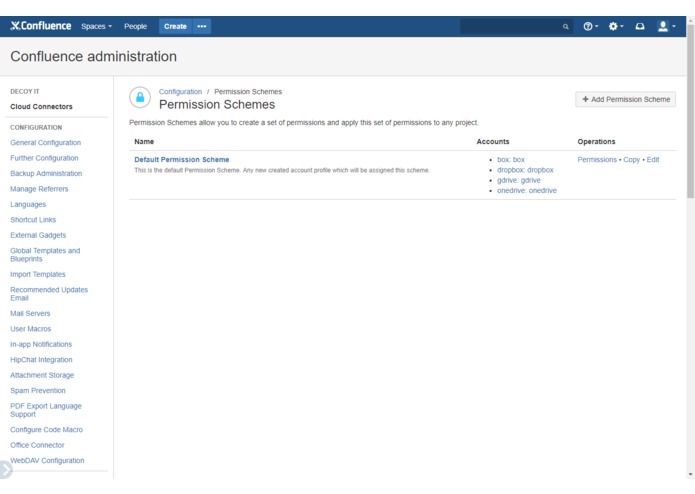695x494 pixels.
Task: Follow the Configuration breadcrumb link
Action: tap(180, 91)
